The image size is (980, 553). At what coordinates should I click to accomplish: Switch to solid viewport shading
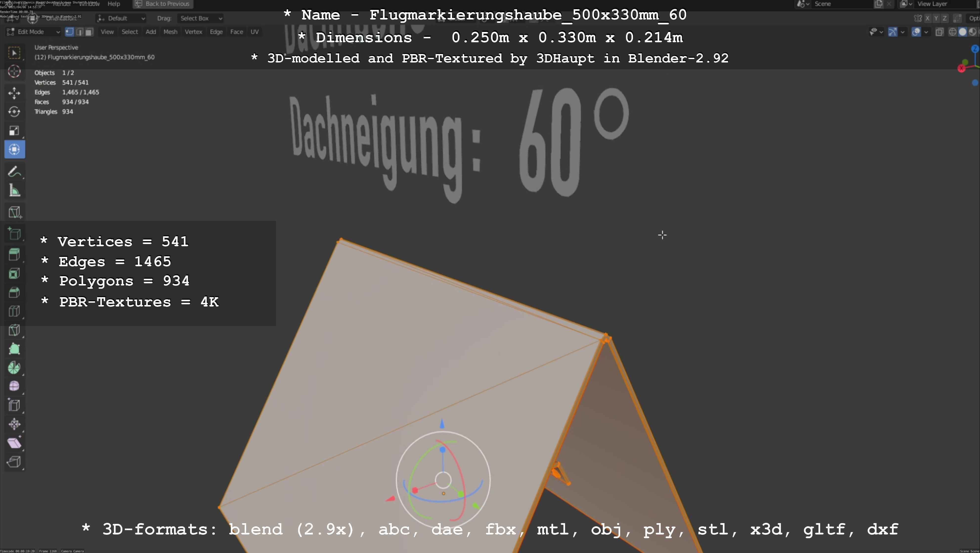(x=962, y=32)
